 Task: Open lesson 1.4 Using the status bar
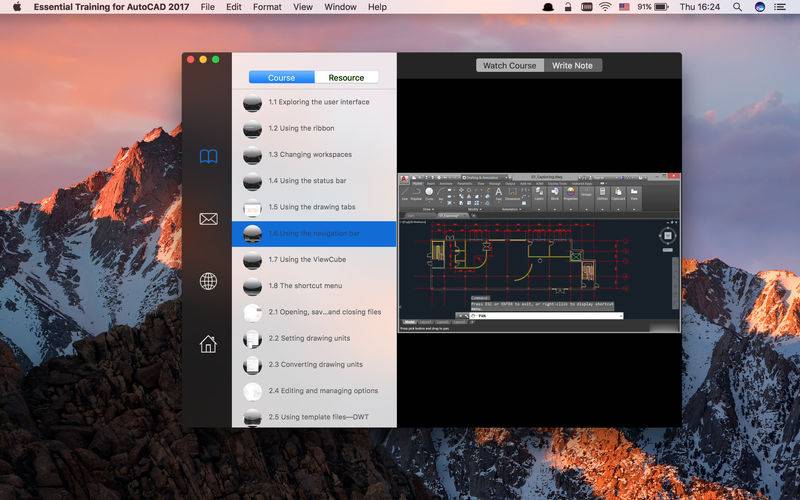[x=314, y=181]
